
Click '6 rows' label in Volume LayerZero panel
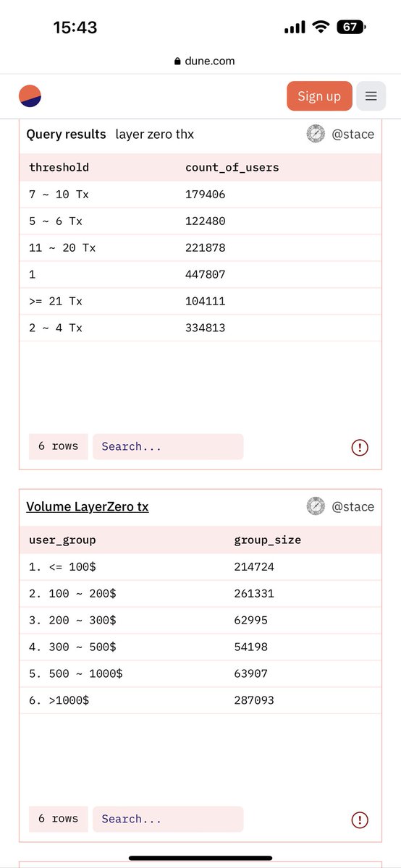click(59, 819)
